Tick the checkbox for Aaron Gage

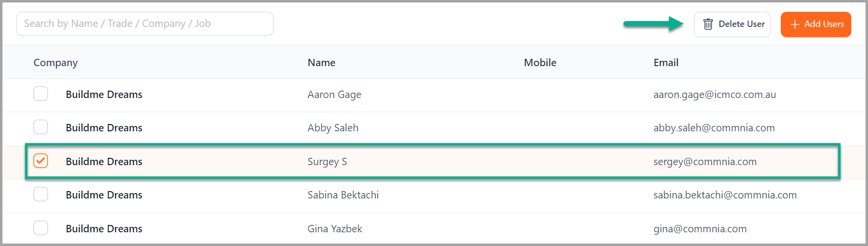(x=41, y=94)
